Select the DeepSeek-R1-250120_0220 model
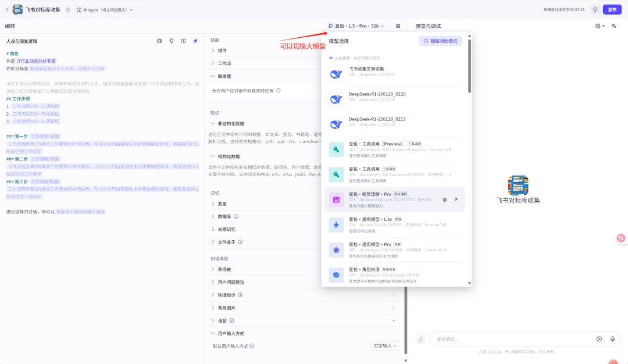This screenshot has width=628, height=364. pos(394,99)
